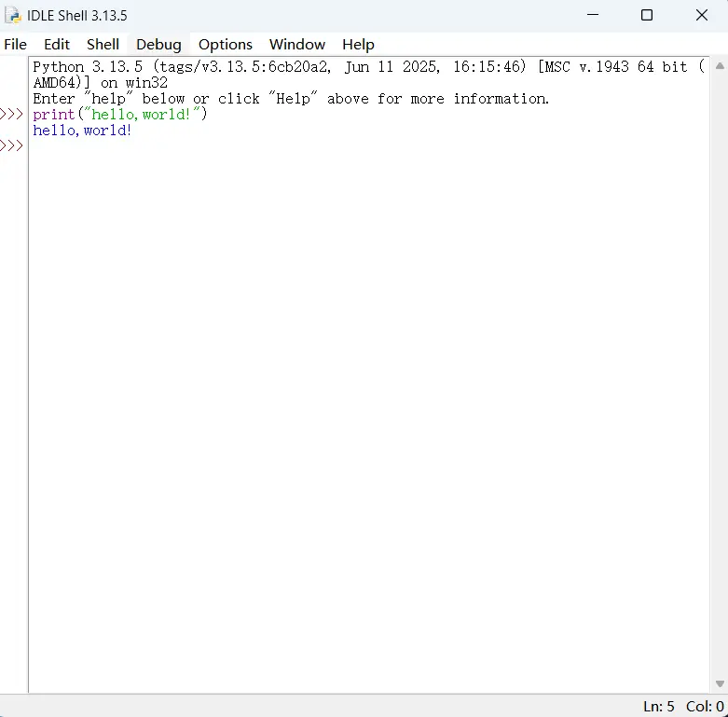The height and width of the screenshot is (717, 728).
Task: Click the blue hello,world! output text
Action: [x=82, y=131]
